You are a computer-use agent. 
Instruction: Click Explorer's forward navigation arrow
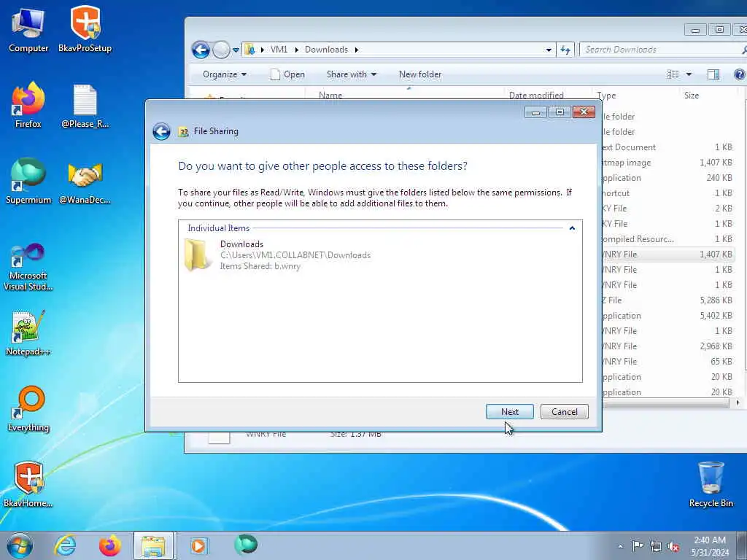(221, 50)
